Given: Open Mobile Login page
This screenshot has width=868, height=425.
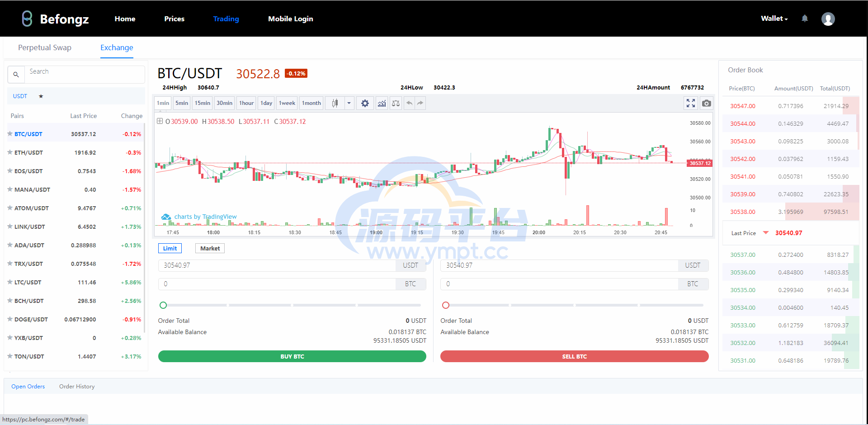Looking at the screenshot, I should 290,19.
